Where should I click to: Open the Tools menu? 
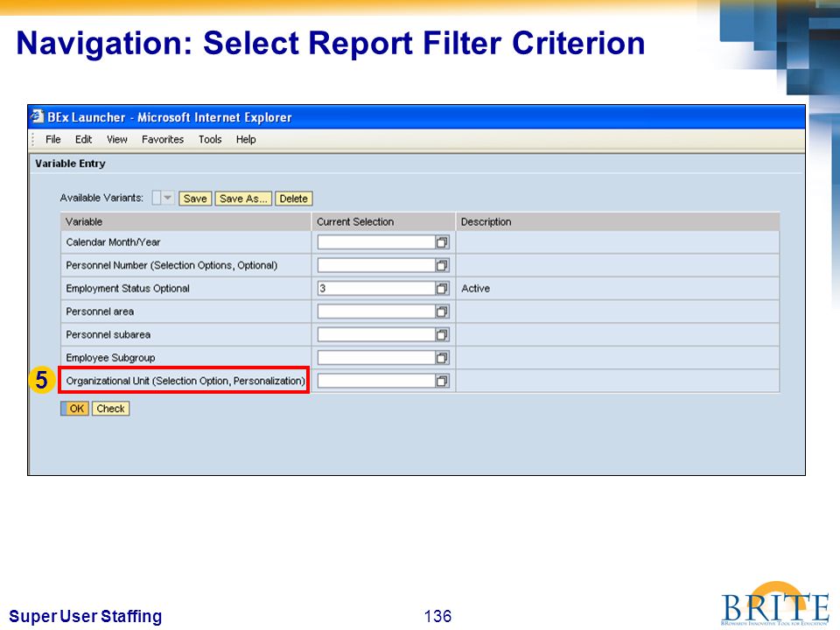point(210,139)
